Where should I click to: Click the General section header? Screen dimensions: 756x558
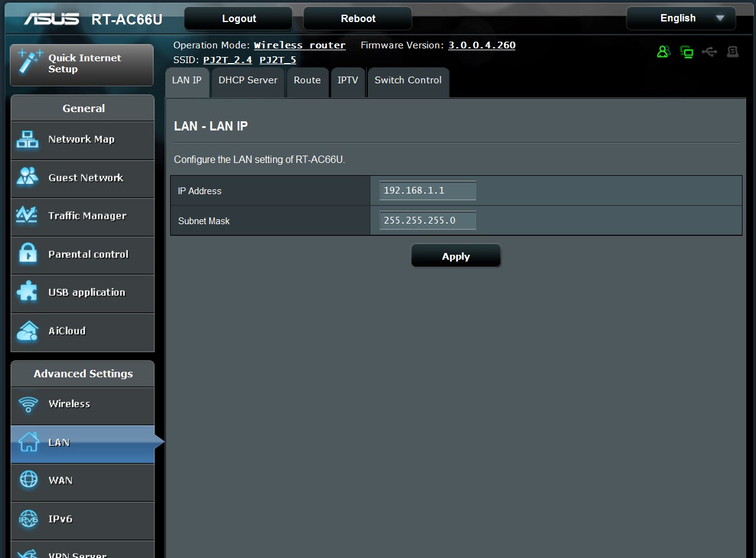point(83,108)
